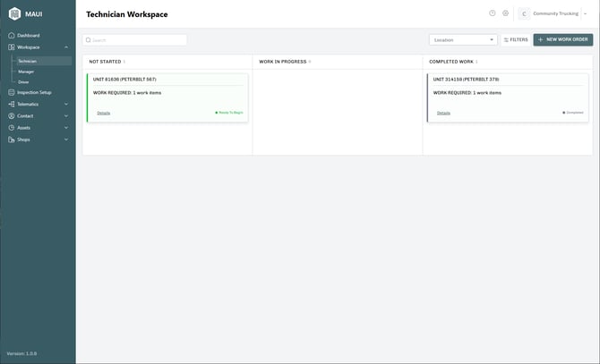Click the settings icon beside the help icon
Image resolution: width=600 pixels, height=364 pixels.
pyautogui.click(x=505, y=13)
